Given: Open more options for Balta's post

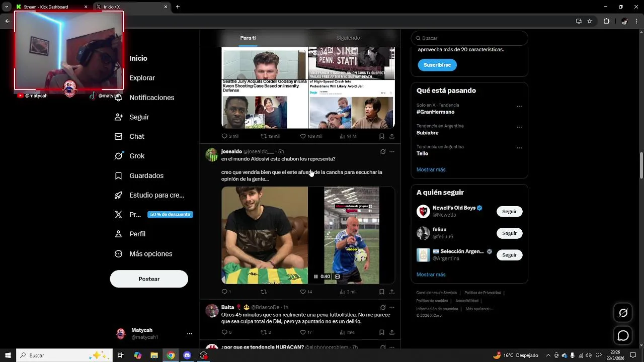Looking at the screenshot, I should point(392,307).
